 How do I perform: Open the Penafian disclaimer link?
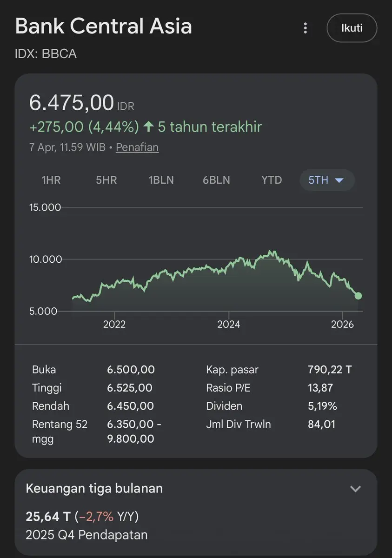[137, 147]
